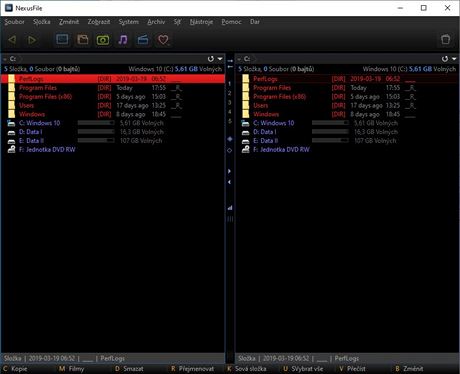Image resolution: width=460 pixels, height=374 pixels.
Task: Click the Přejmenovat function button
Action: click(192, 369)
